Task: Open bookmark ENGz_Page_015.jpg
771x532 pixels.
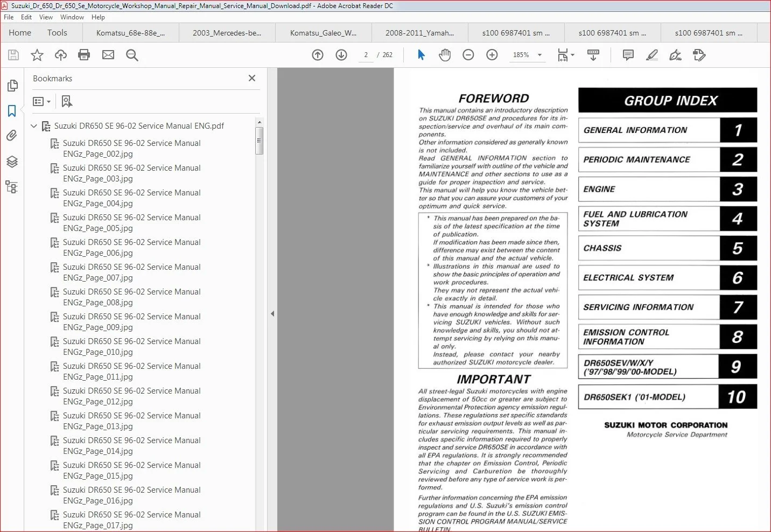Action: pos(131,471)
